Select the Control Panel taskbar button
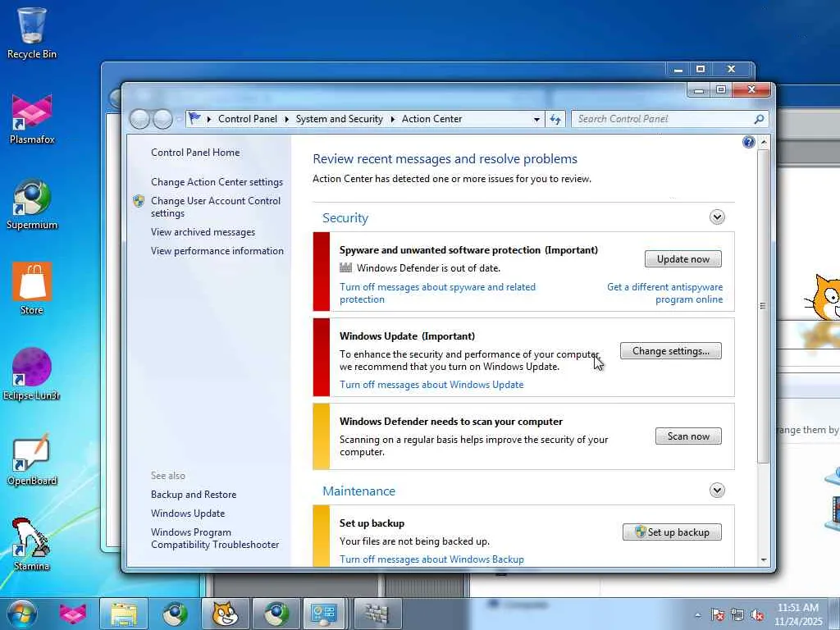 [x=324, y=614]
